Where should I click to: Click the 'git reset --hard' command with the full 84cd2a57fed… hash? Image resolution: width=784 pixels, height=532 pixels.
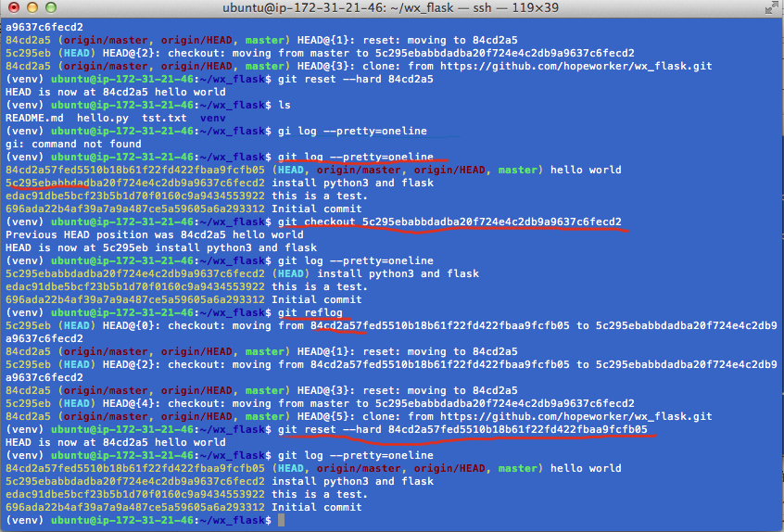tap(462, 429)
